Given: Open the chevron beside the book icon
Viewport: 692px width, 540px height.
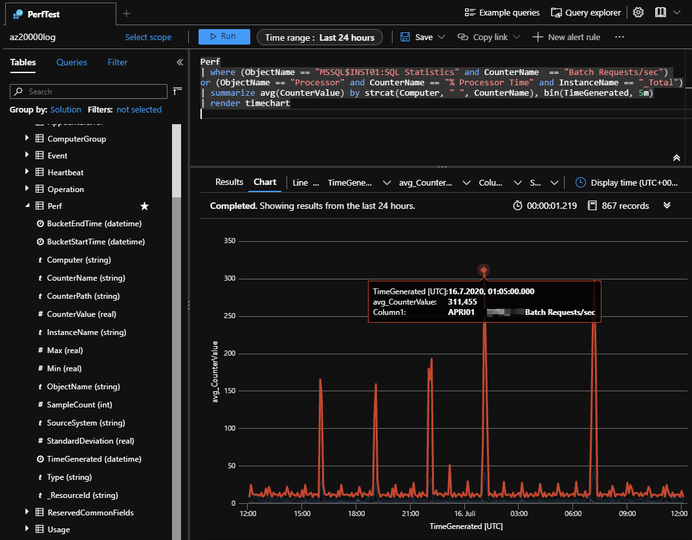Looking at the screenshot, I should [677, 12].
